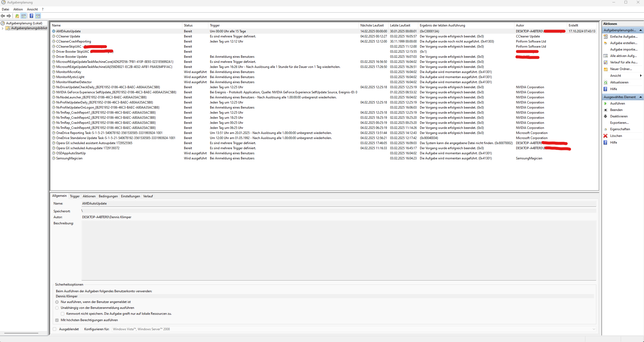Click the back arrow toolbar icon
This screenshot has width=644, height=342.
(3, 16)
